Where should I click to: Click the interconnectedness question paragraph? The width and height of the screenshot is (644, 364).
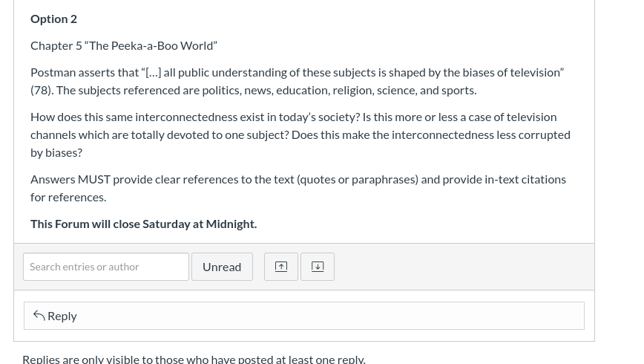tap(300, 135)
